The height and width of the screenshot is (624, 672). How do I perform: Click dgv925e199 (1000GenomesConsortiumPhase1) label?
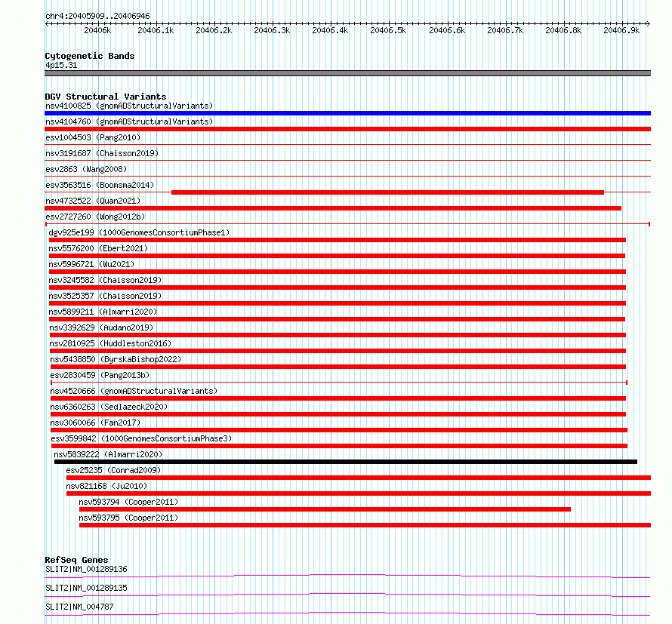pos(139,232)
